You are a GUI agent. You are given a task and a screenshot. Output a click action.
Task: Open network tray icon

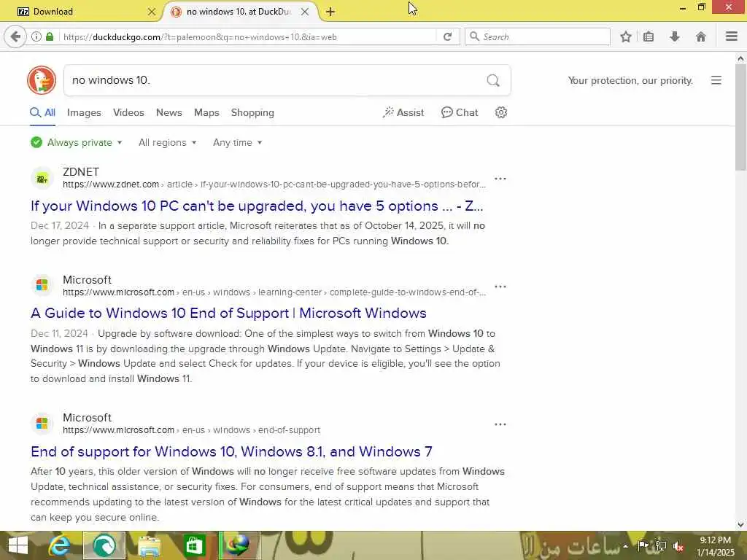tap(661, 546)
